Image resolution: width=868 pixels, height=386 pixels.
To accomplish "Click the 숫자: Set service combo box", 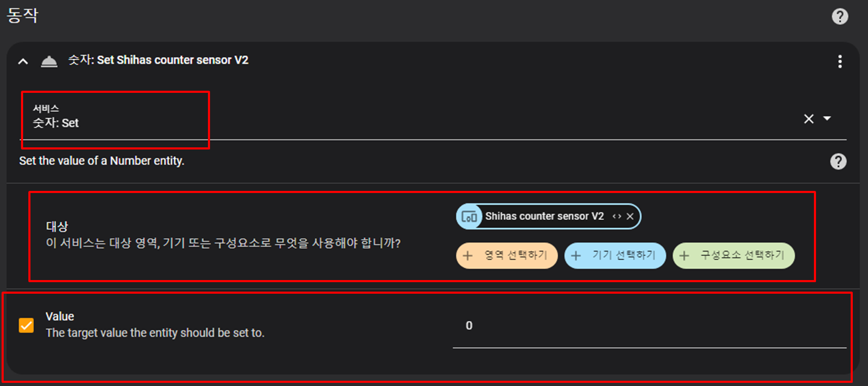I will coord(433,118).
